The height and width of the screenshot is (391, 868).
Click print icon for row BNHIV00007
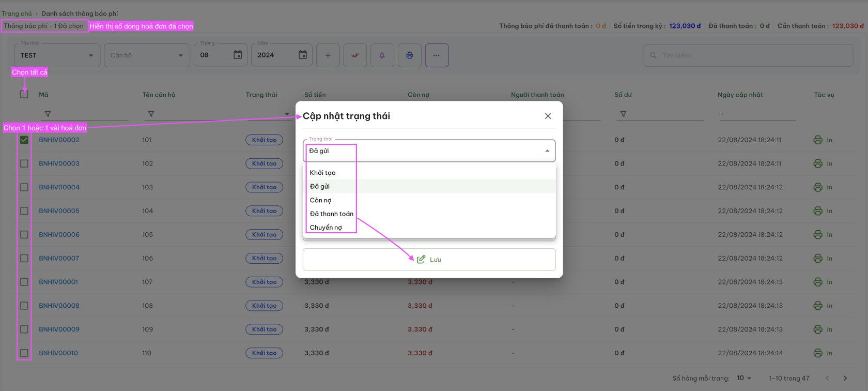tap(818, 258)
